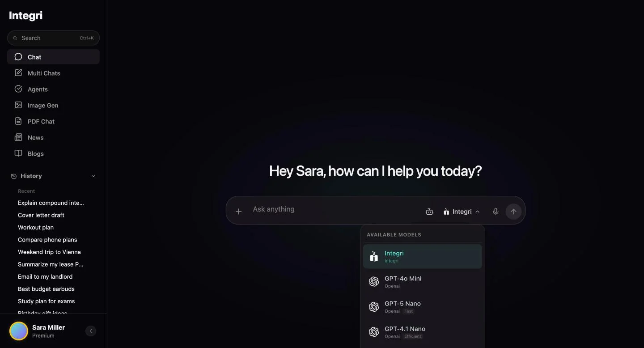This screenshot has width=644, height=348.
Task: Close the Integri model selector dropdown
Action: 462,212
